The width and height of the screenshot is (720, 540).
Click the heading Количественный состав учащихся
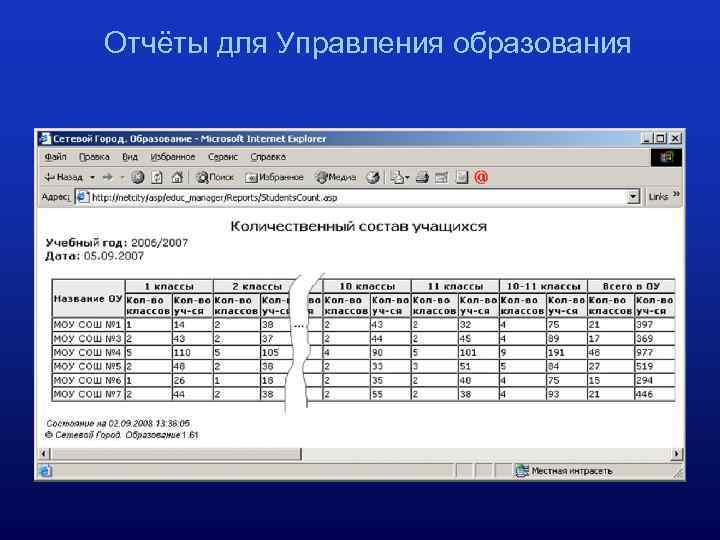(358, 226)
